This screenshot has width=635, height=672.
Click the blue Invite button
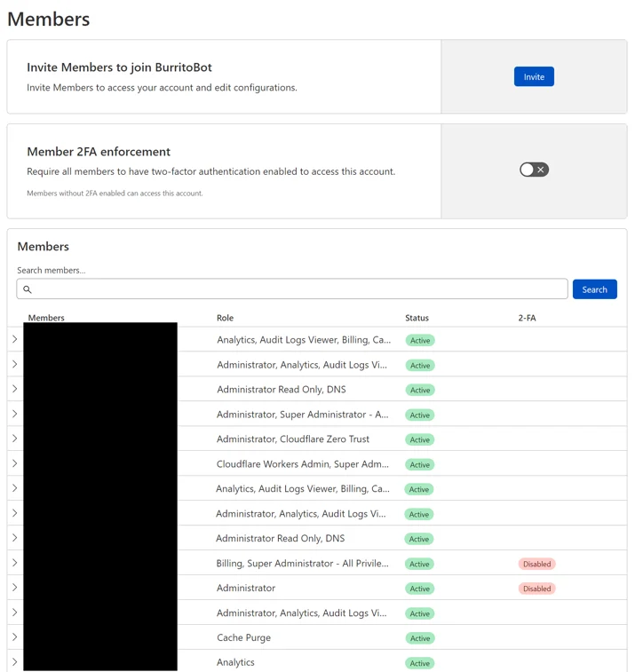534,76
